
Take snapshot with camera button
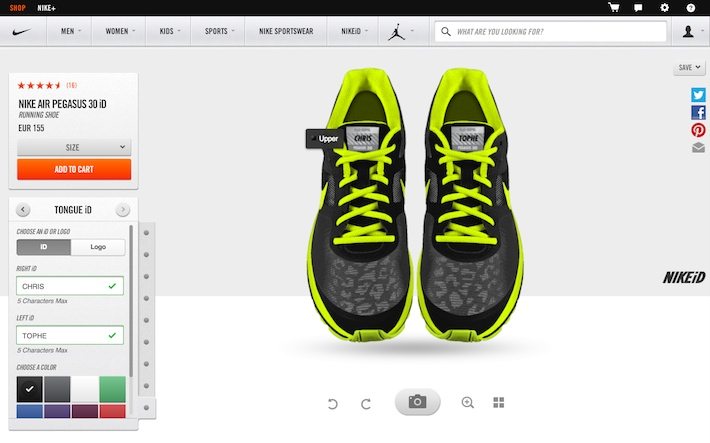click(417, 402)
